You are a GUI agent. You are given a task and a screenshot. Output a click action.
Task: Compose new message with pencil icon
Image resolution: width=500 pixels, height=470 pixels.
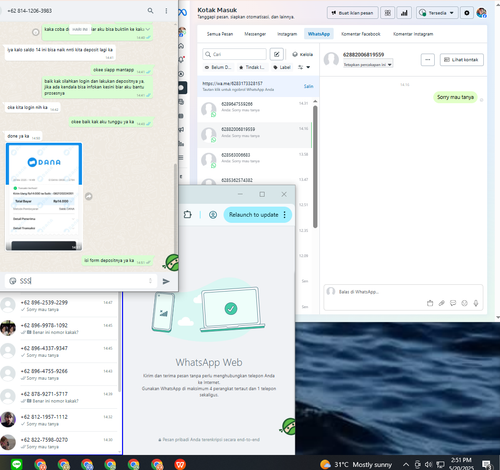(277, 54)
